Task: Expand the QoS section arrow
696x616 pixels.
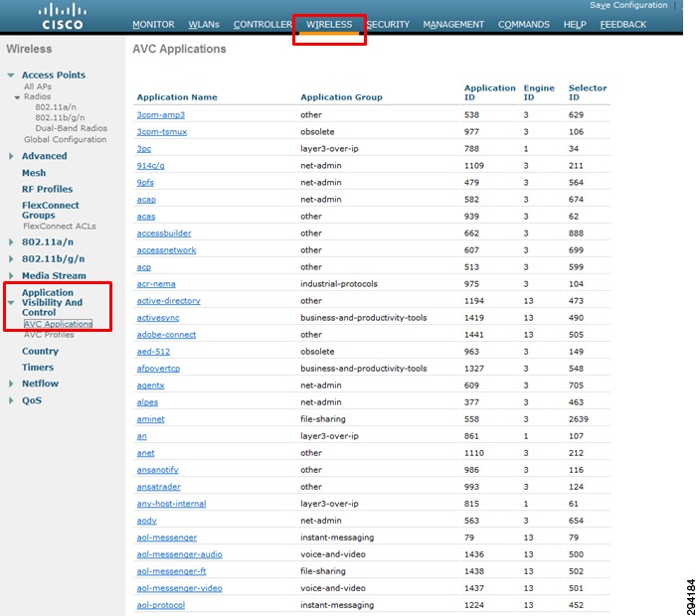Action: click(11, 400)
